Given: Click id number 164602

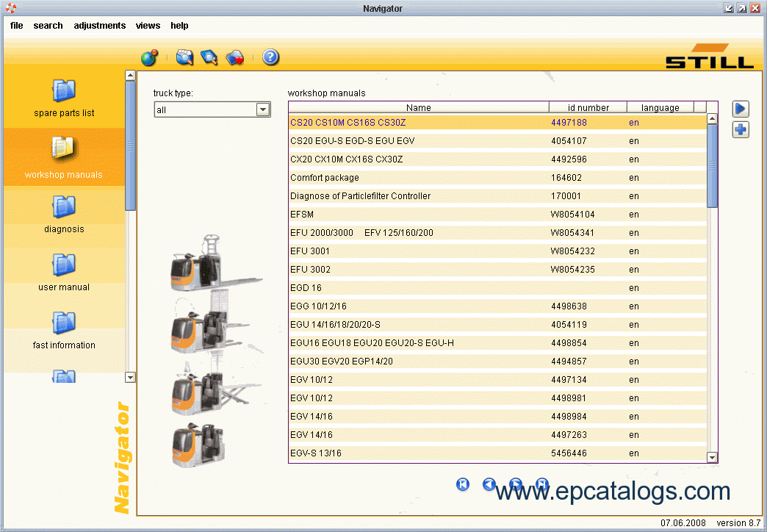Looking at the screenshot, I should pyautogui.click(x=566, y=178).
